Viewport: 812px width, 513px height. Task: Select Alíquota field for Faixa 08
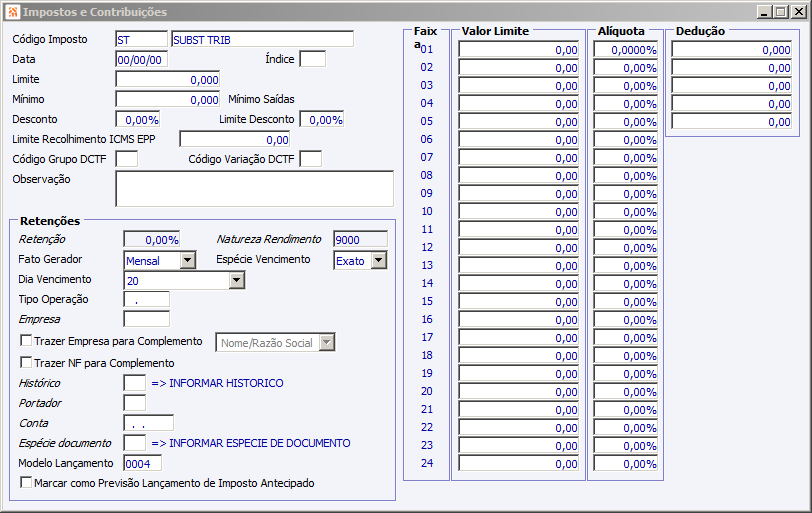click(626, 175)
